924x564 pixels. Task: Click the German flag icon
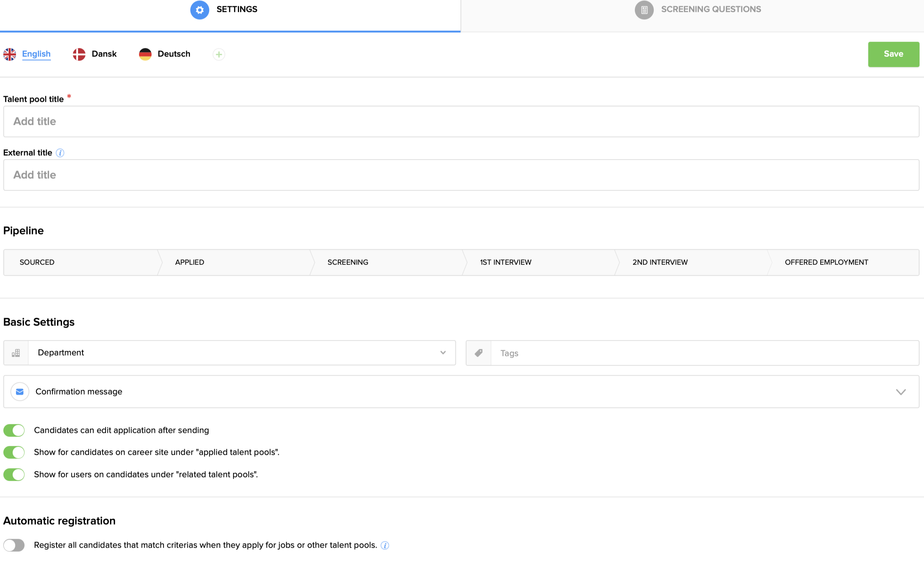pos(145,54)
